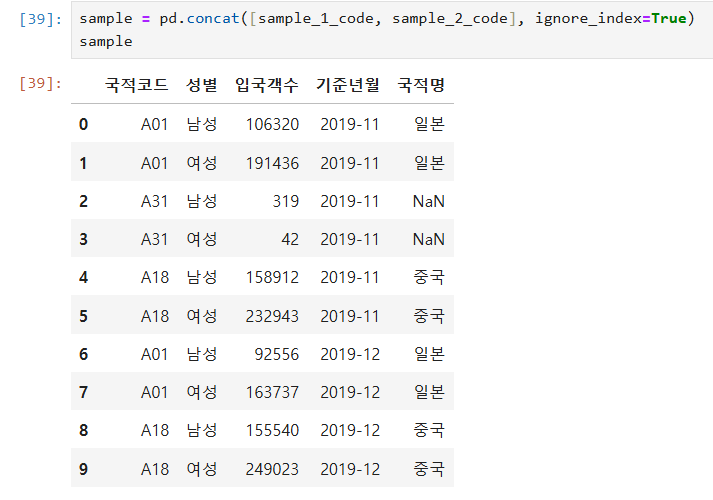Click 여성 in row 9

coord(201,469)
